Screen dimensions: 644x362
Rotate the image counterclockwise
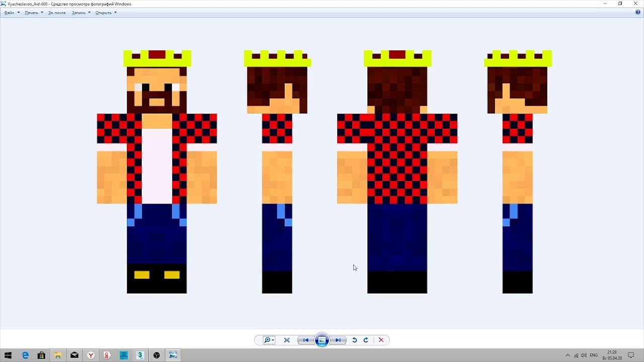tap(354, 340)
